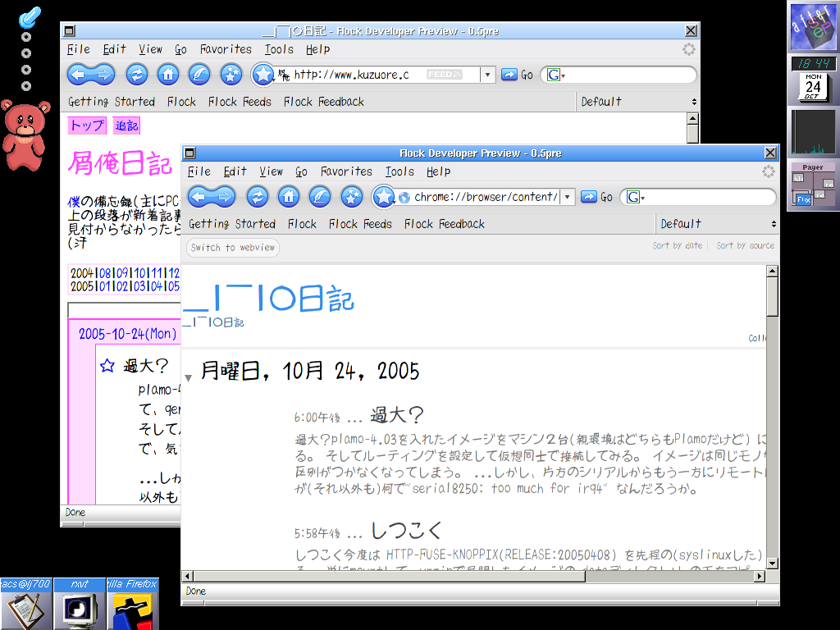The width and height of the screenshot is (840, 630).
Task: Click the CPU load monitor applet in the wharf
Action: [x=813, y=132]
